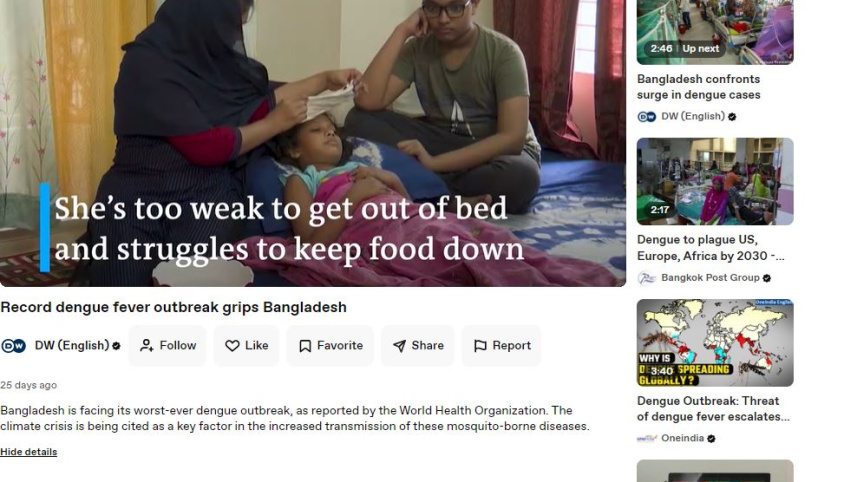
Task: Open 'Dengue Outbreak: Threat of dengue fever' title
Action: click(713, 409)
